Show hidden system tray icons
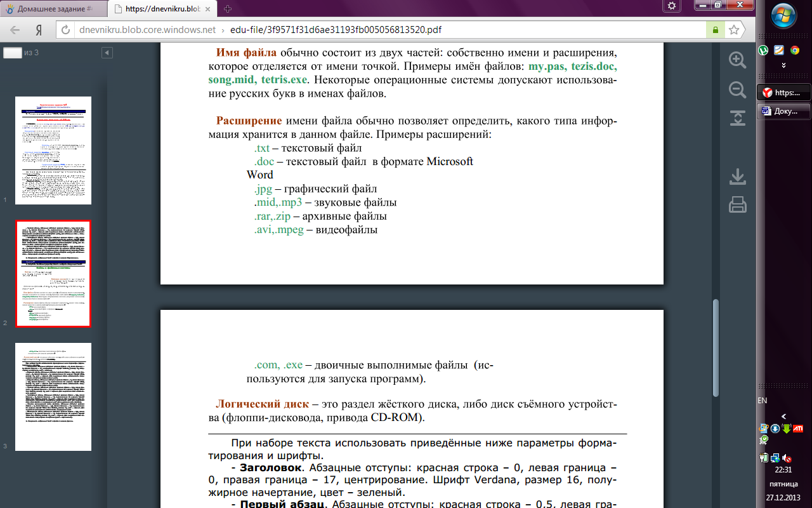 784,416
